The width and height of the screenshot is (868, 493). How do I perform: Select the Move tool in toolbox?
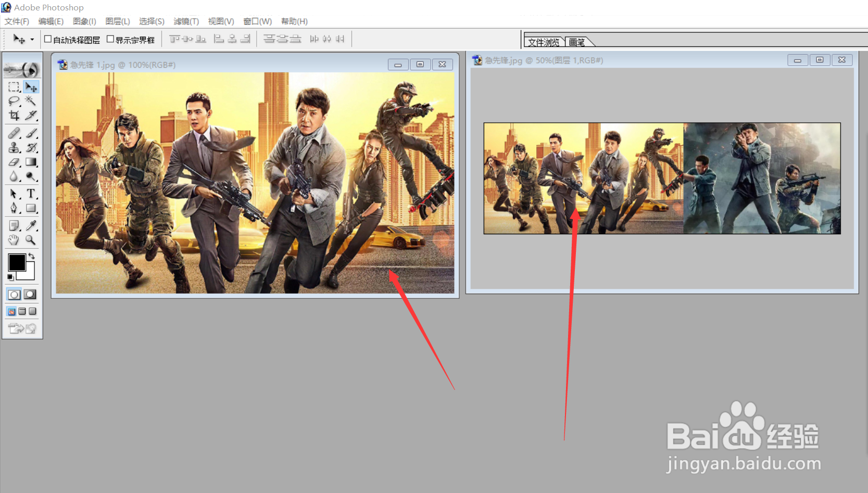pos(31,87)
